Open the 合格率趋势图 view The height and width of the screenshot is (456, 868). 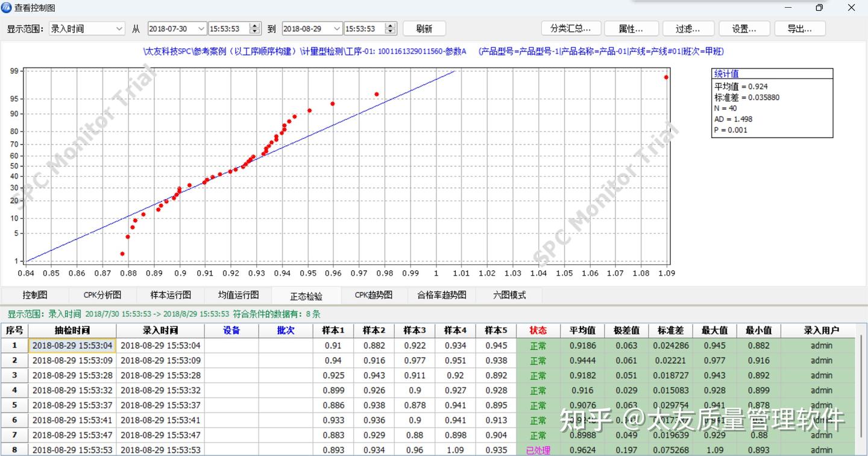[441, 295]
